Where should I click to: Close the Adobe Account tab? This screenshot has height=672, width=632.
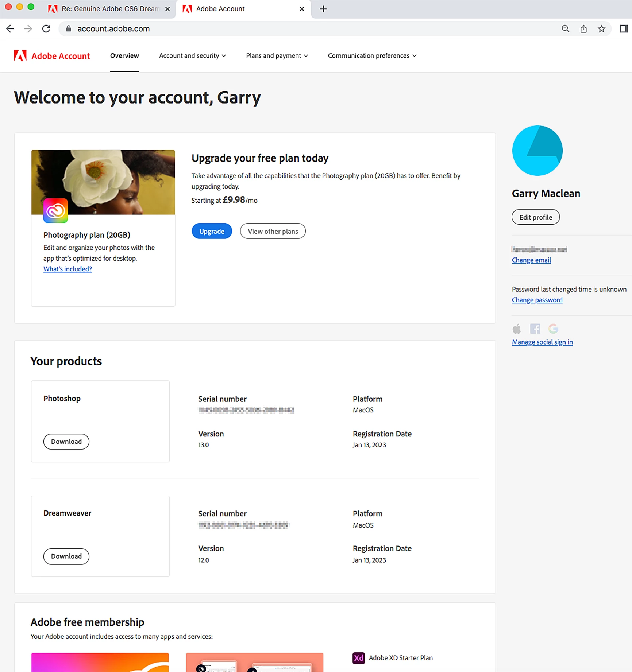coord(302,9)
